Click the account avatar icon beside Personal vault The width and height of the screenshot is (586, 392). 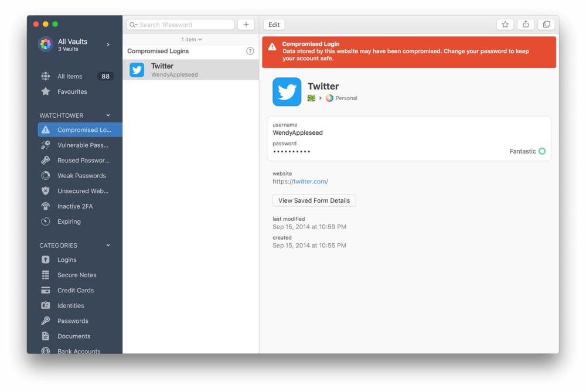pos(311,98)
